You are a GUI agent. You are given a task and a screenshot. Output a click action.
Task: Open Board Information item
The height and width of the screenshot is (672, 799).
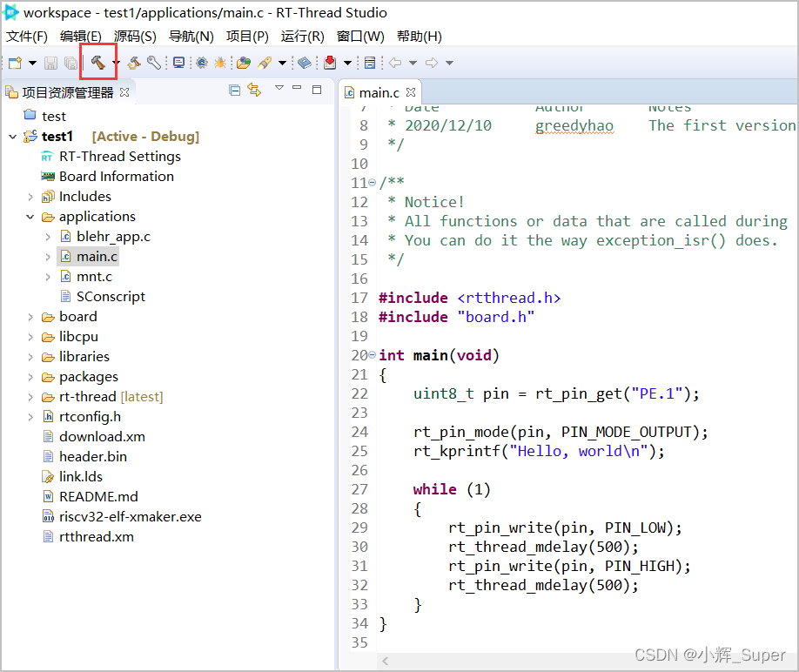point(108,177)
